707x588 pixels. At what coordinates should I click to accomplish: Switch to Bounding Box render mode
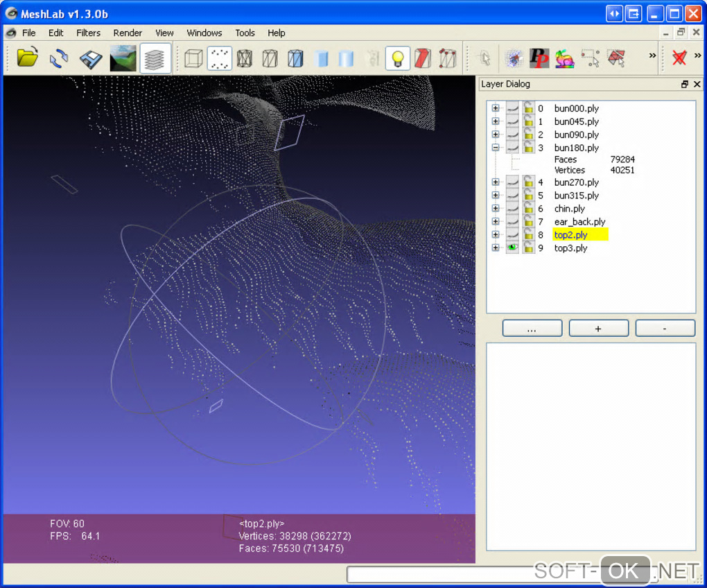[x=193, y=58]
